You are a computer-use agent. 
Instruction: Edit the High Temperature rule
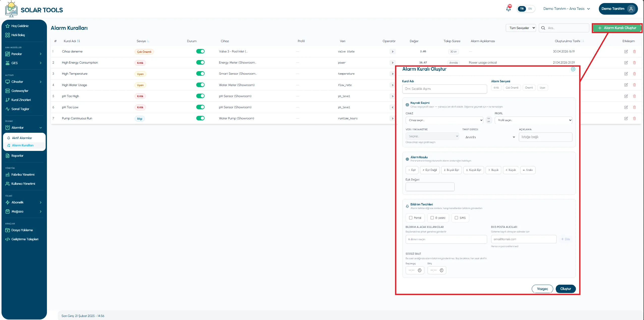coord(626,74)
